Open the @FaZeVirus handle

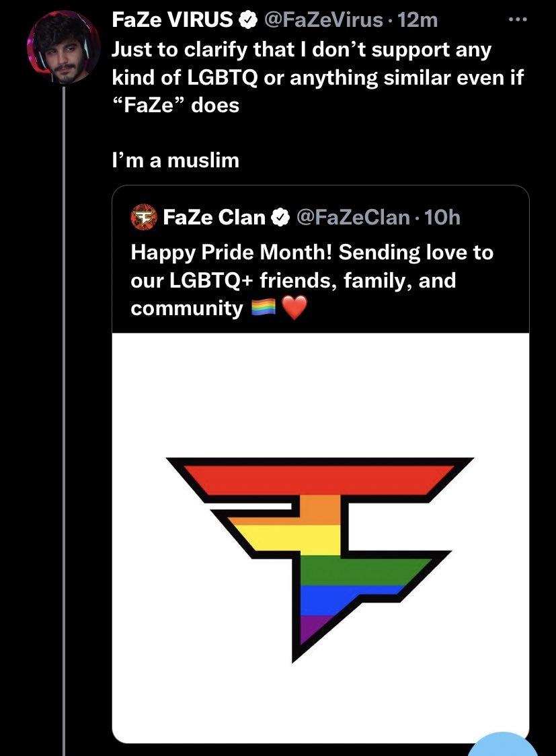[x=323, y=20]
